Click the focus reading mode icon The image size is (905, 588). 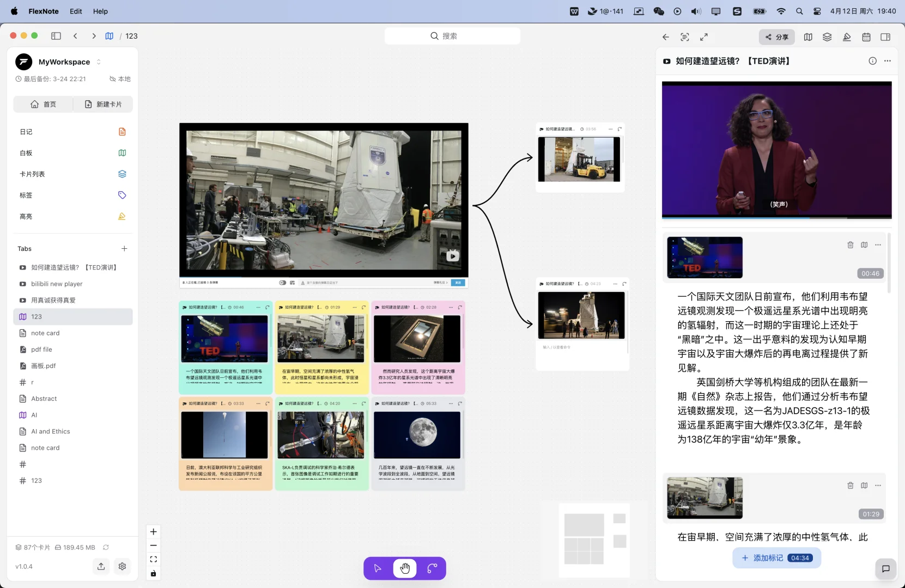(685, 37)
